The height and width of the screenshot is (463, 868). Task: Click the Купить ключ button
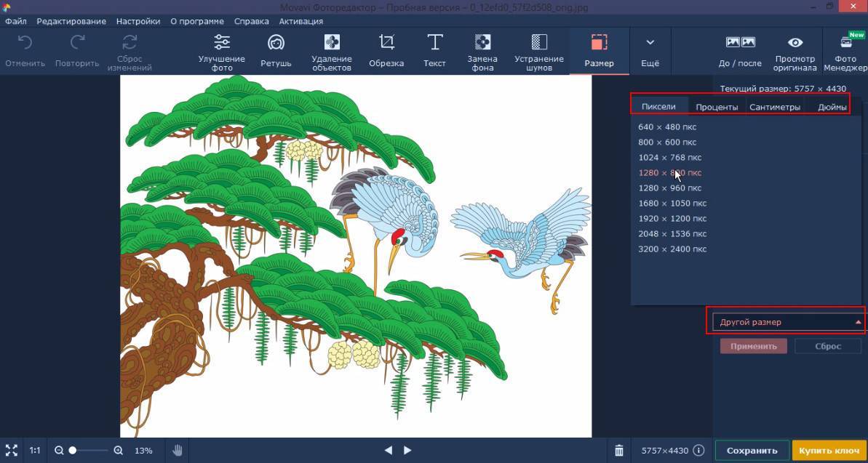829,451
